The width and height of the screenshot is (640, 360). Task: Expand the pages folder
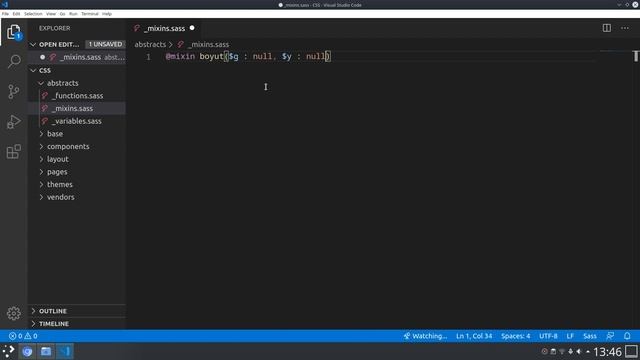pyautogui.click(x=41, y=172)
